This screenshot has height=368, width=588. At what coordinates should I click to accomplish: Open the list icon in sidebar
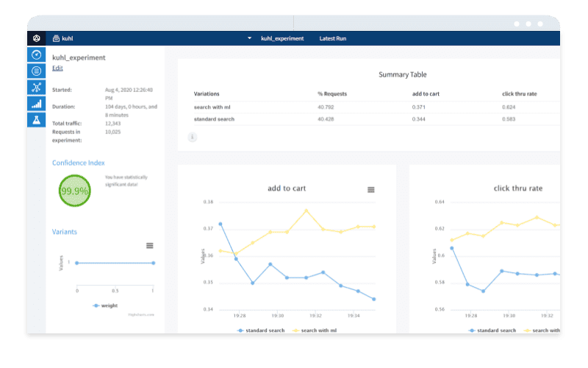[x=36, y=71]
